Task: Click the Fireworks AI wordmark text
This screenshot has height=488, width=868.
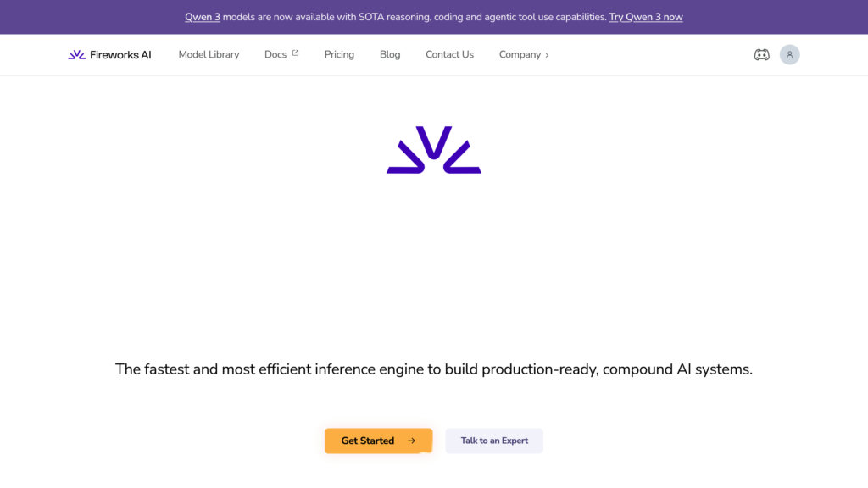Action: click(x=120, y=55)
